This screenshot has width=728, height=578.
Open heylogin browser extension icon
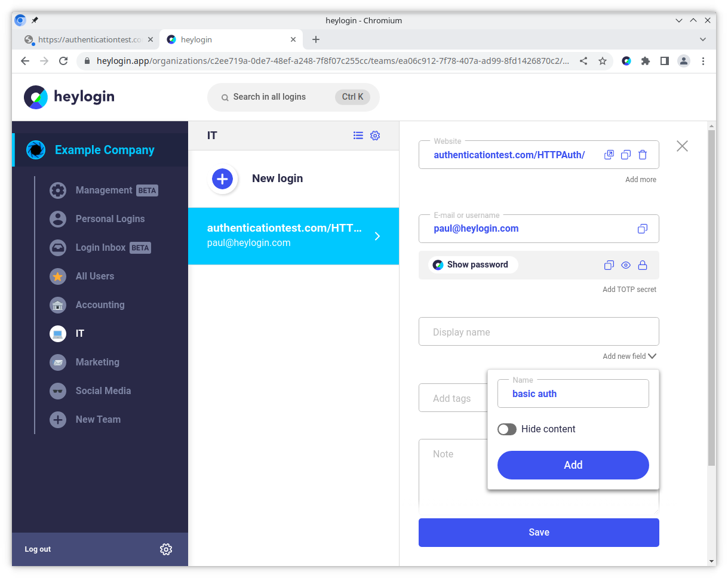(x=626, y=61)
